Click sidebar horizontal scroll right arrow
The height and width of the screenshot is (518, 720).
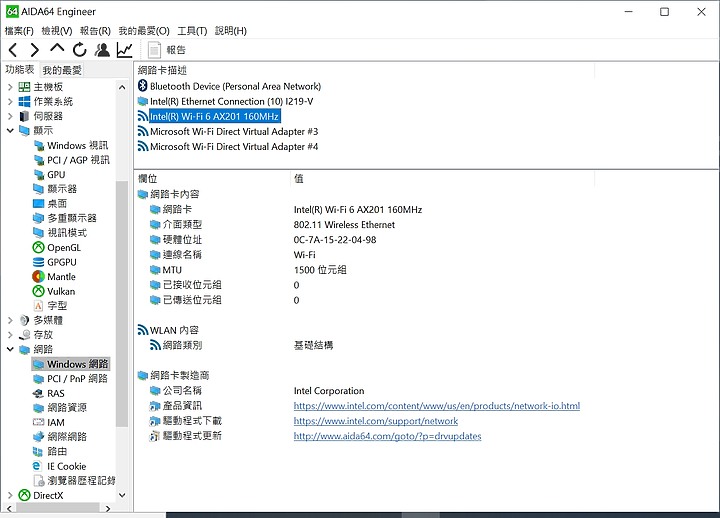pos(107,508)
